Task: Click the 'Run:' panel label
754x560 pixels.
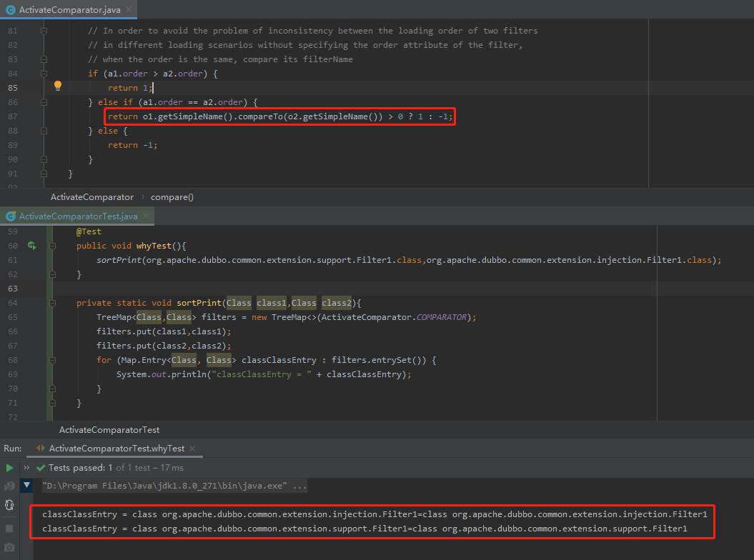Action: (12, 449)
